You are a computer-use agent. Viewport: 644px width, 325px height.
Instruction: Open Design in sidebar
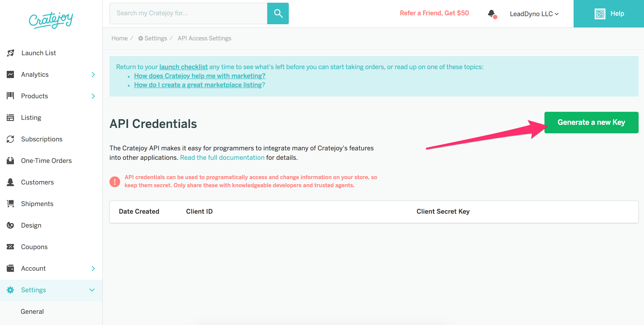click(31, 225)
